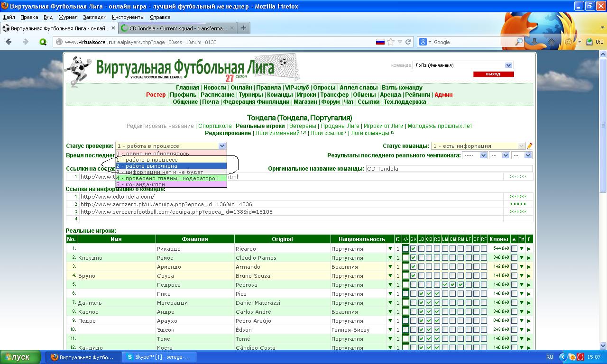
Task: Select option '4 - проверено главным модератором'
Action: click(x=171, y=178)
